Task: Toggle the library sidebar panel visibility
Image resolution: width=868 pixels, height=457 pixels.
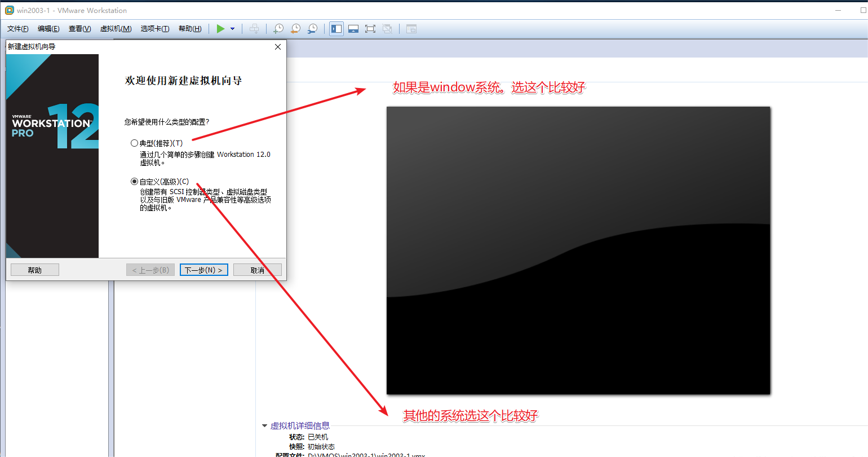Action: click(x=336, y=28)
